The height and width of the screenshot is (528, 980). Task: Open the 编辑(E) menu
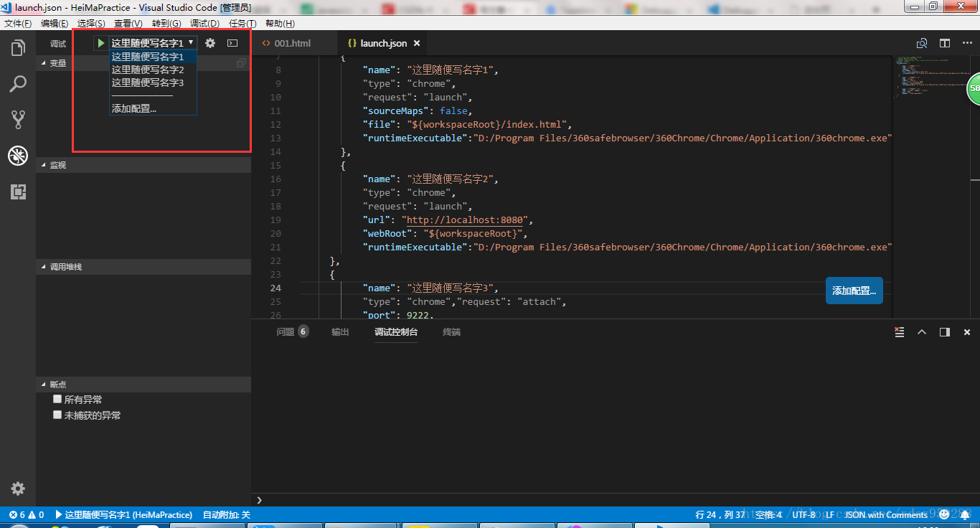pyautogui.click(x=55, y=24)
